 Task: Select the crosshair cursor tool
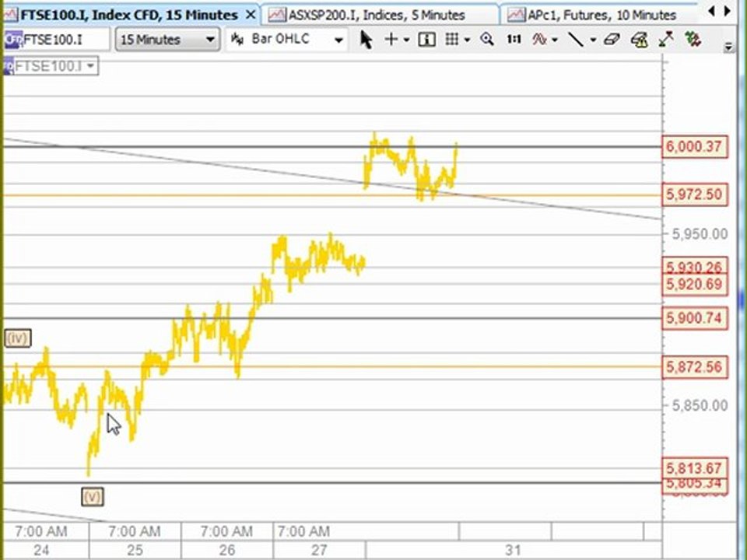pyautogui.click(x=391, y=40)
